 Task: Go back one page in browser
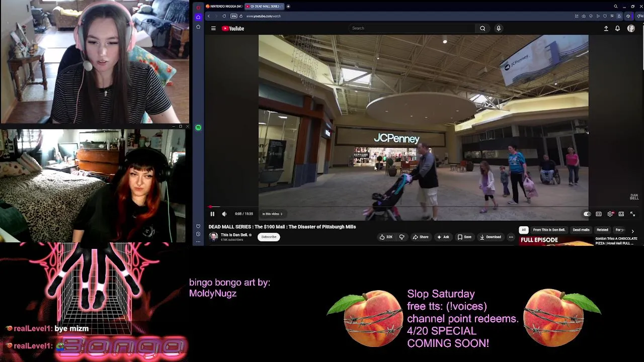click(209, 16)
